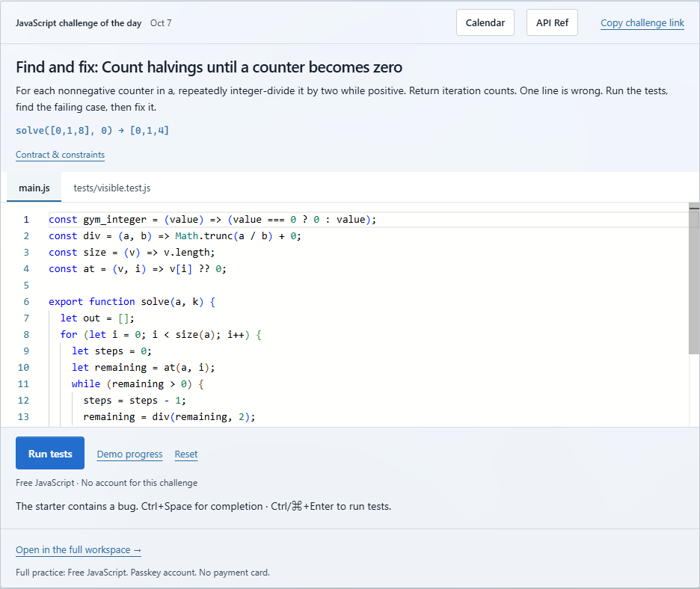This screenshot has width=700, height=589.
Task: Copy the challenge link
Action: 642,22
